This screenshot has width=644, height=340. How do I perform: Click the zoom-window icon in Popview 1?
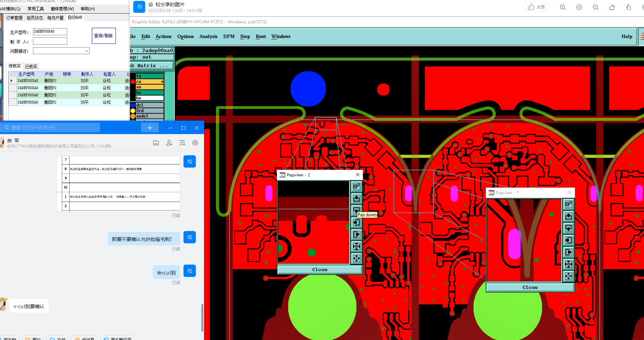point(568,204)
